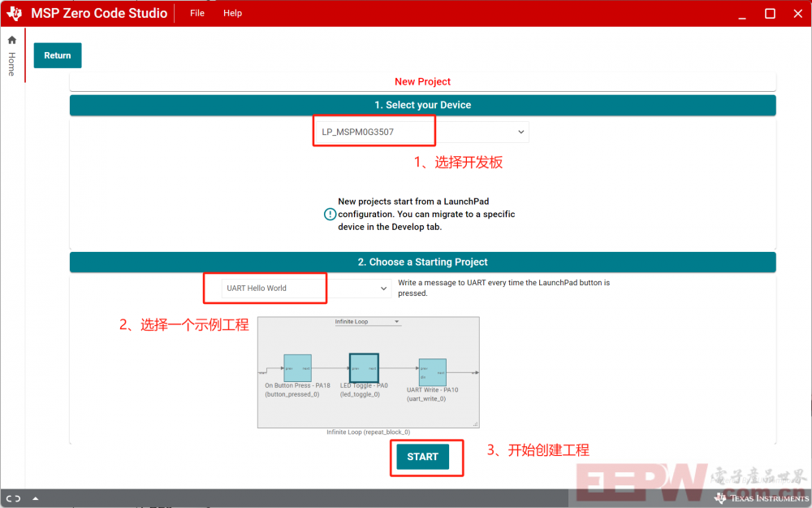
Task: Click the diagram preview resize grip corner
Action: pyautogui.click(x=475, y=424)
